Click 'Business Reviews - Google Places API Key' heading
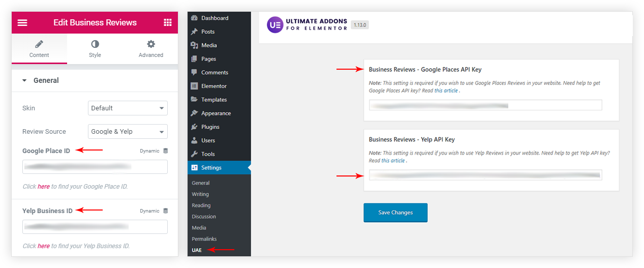The height and width of the screenshot is (268, 644). 425,70
